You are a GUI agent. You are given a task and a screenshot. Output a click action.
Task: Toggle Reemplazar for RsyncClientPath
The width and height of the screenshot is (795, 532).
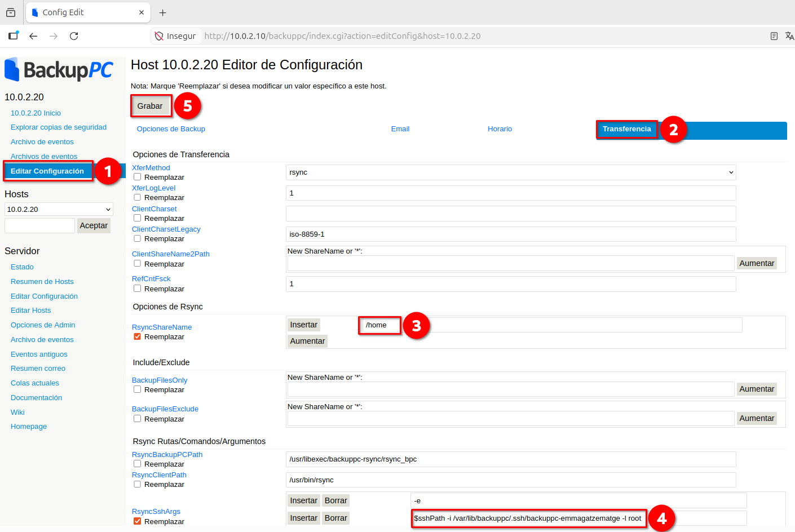coord(137,484)
